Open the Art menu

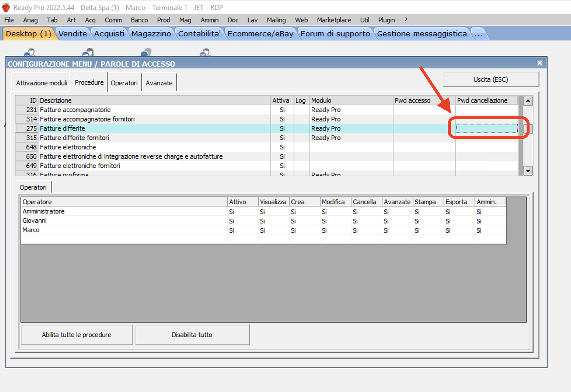pyautogui.click(x=71, y=20)
